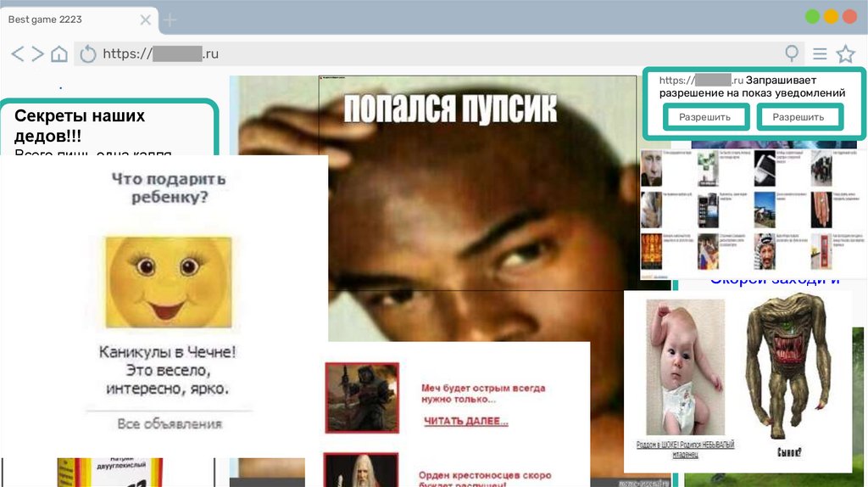Click the armored knight thumbnail
This screenshot has height=487, width=868.
(362, 397)
